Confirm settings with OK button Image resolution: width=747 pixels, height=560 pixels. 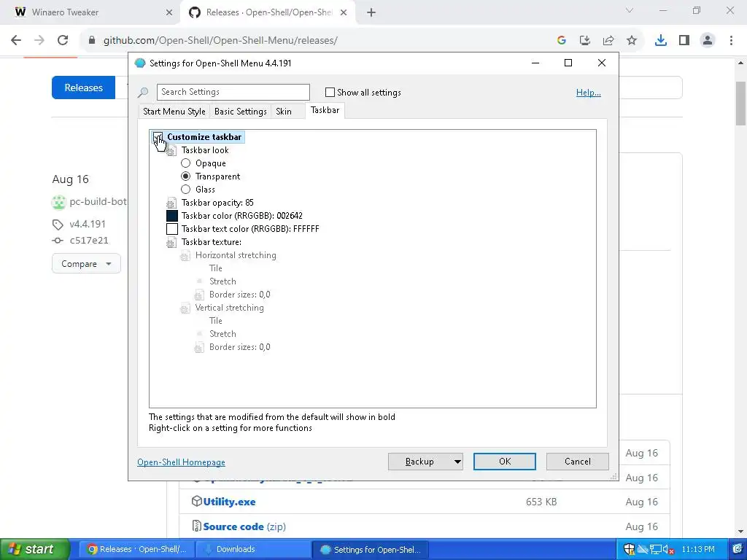coord(505,462)
